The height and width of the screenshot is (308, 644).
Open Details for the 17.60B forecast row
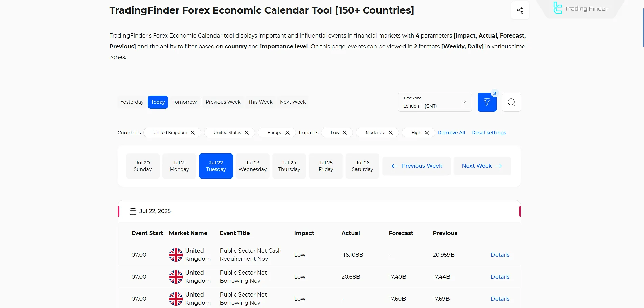(x=500, y=299)
